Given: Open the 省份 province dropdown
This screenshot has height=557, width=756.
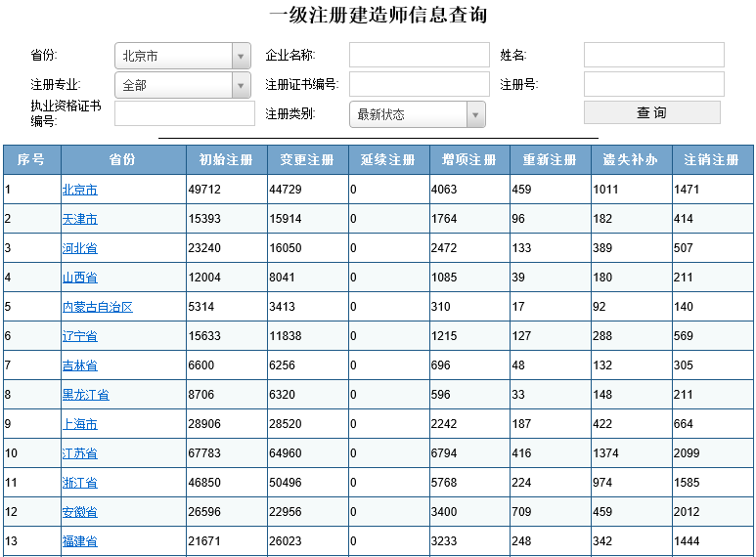Looking at the screenshot, I should [x=183, y=56].
